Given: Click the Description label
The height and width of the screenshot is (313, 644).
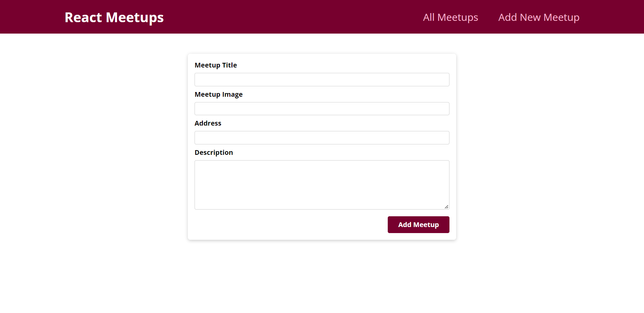Looking at the screenshot, I should tap(214, 152).
